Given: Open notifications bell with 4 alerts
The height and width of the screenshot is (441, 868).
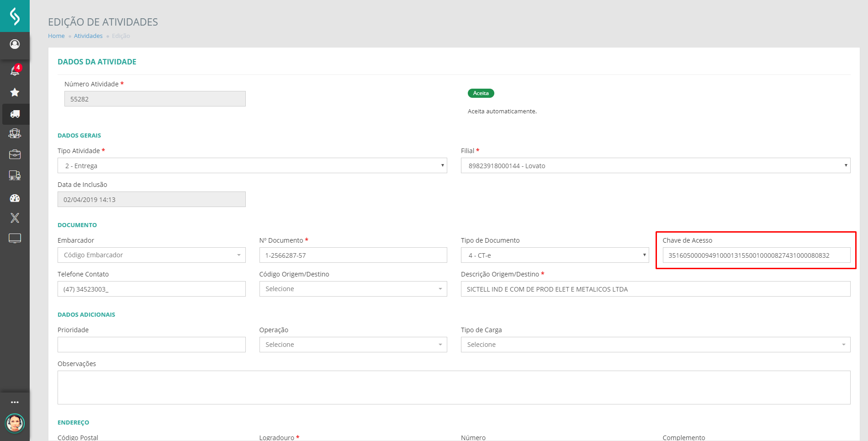Looking at the screenshot, I should tap(15, 70).
